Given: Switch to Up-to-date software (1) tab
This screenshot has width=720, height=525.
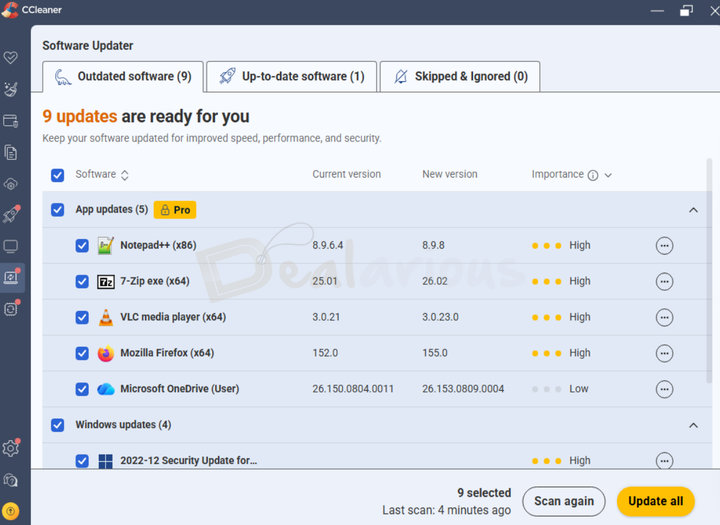Looking at the screenshot, I should click(292, 76).
